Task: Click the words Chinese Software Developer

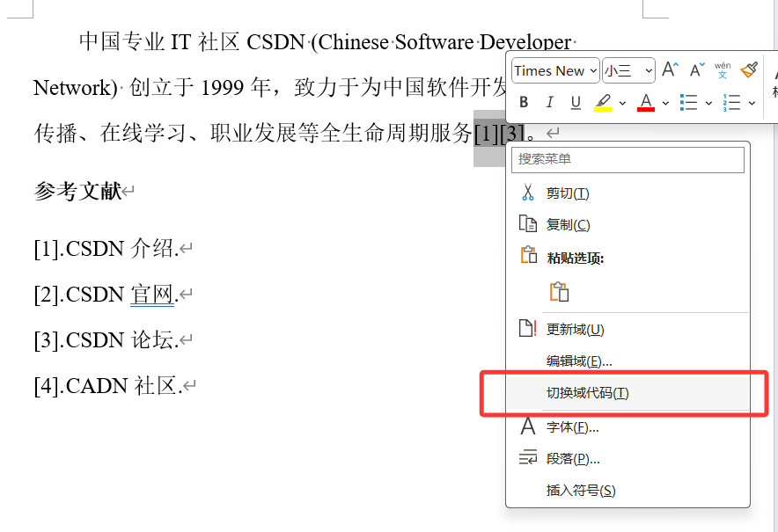Action: tap(444, 42)
